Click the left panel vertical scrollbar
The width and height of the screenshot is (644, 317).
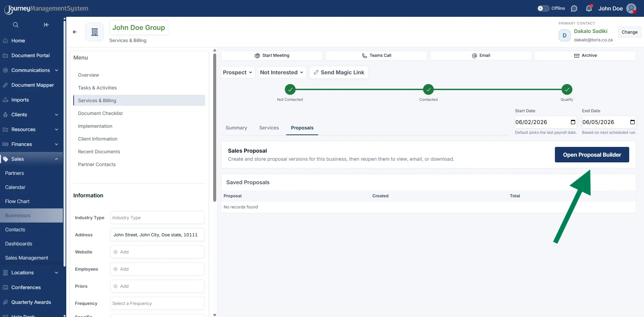tap(215, 128)
